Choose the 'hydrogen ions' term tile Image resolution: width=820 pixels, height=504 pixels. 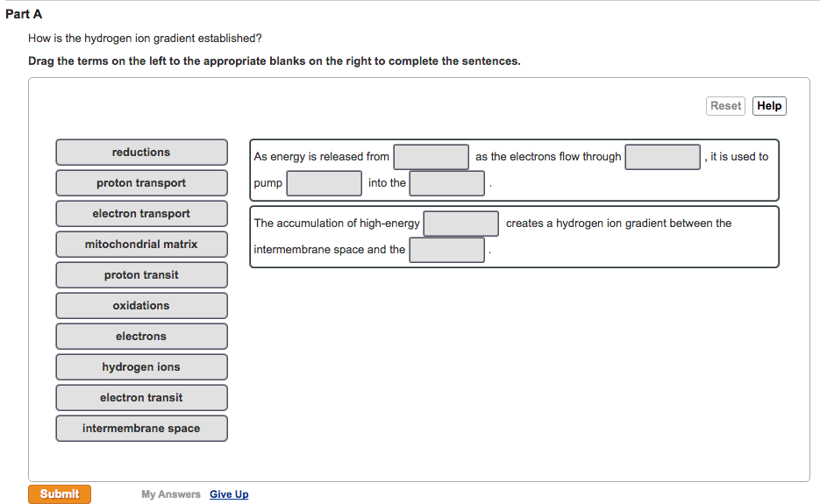[141, 367]
